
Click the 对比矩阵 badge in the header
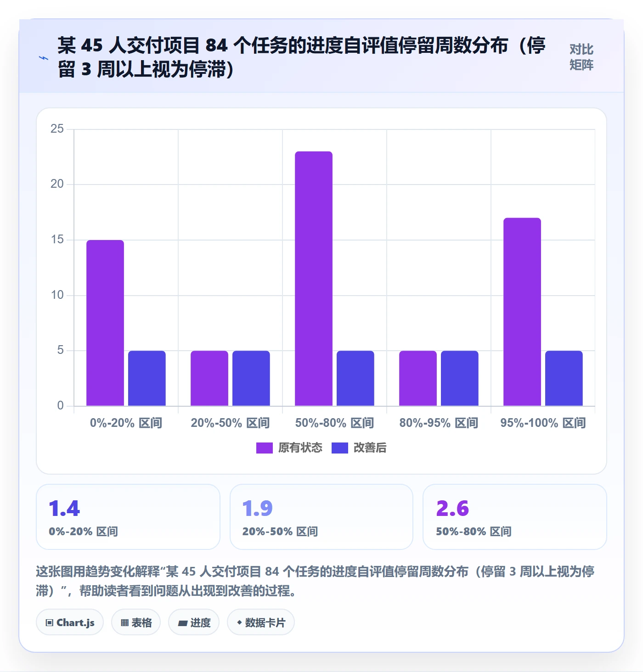click(x=581, y=57)
